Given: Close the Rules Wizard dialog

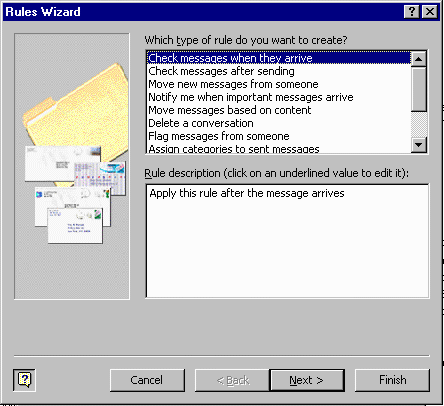Looking at the screenshot, I should (x=430, y=12).
